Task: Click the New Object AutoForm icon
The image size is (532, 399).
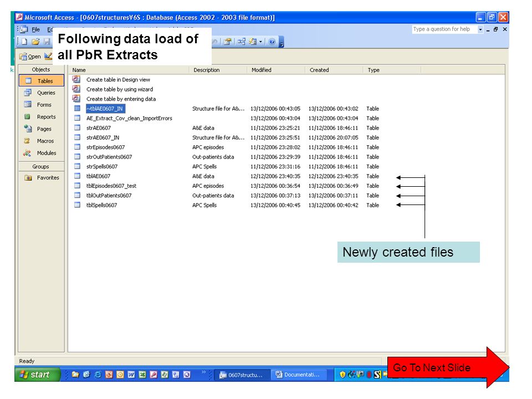Action: point(253,42)
